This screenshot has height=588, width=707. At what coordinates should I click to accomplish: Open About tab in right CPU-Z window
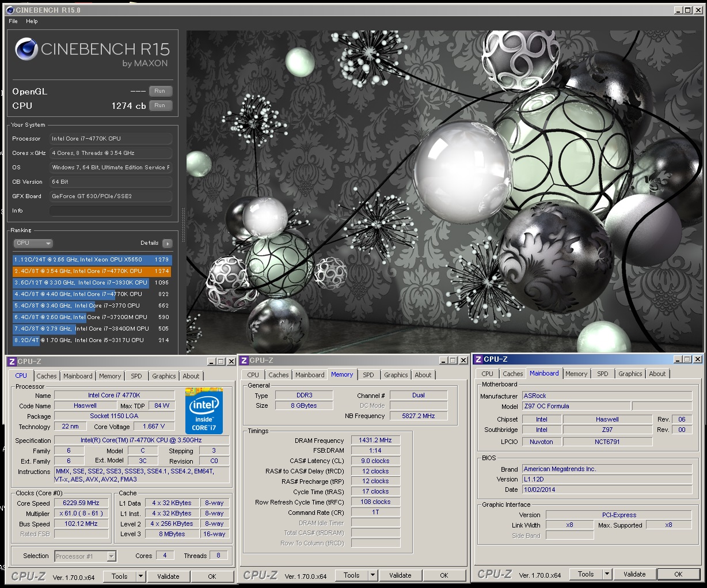(657, 374)
